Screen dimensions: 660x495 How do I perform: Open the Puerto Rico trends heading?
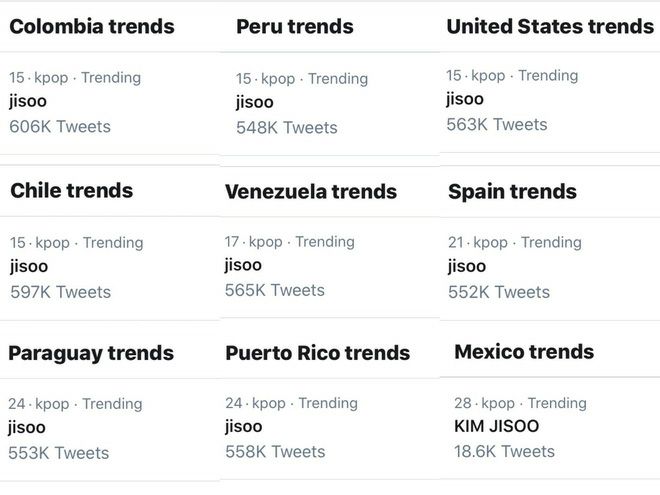(317, 353)
